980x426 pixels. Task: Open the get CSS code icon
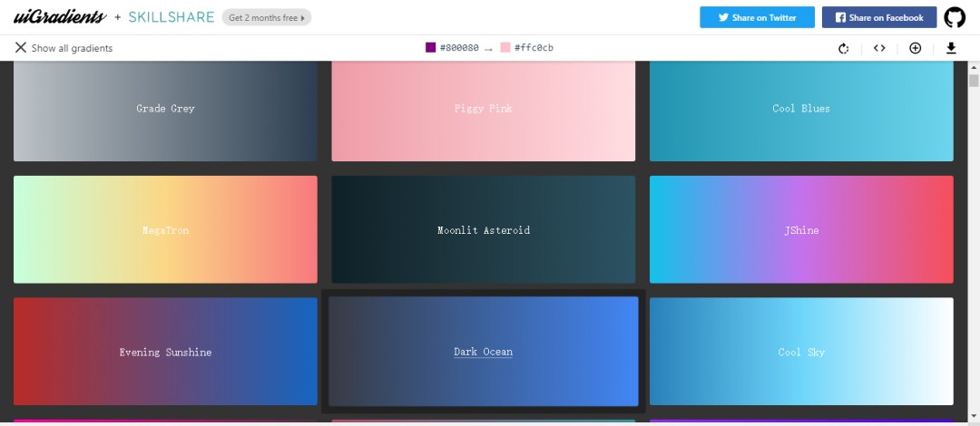[x=879, y=48]
